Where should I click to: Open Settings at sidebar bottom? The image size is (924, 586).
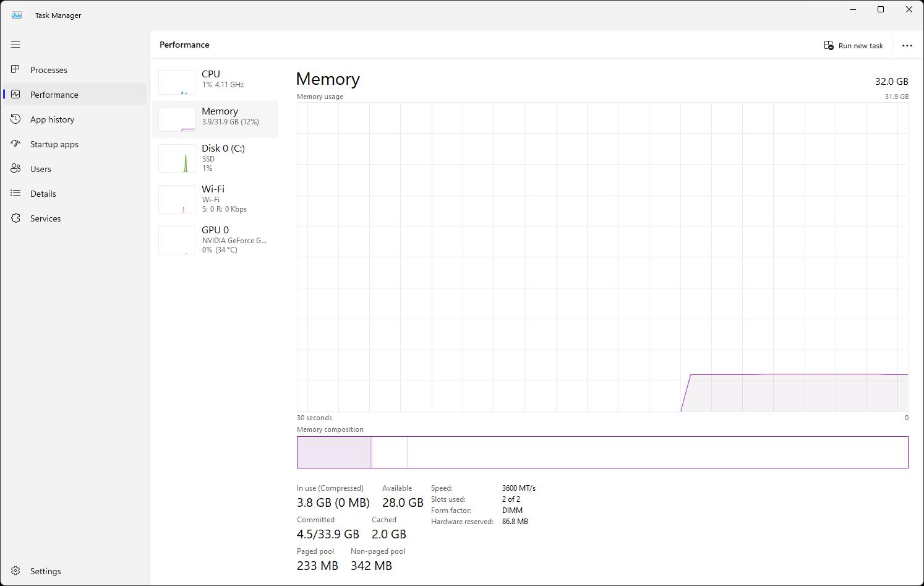[75, 571]
